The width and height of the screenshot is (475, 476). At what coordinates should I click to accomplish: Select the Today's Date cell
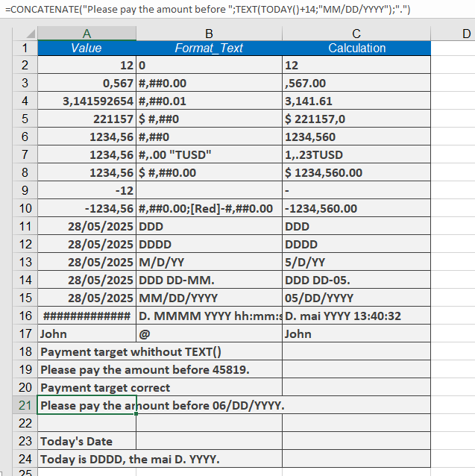tap(86, 441)
